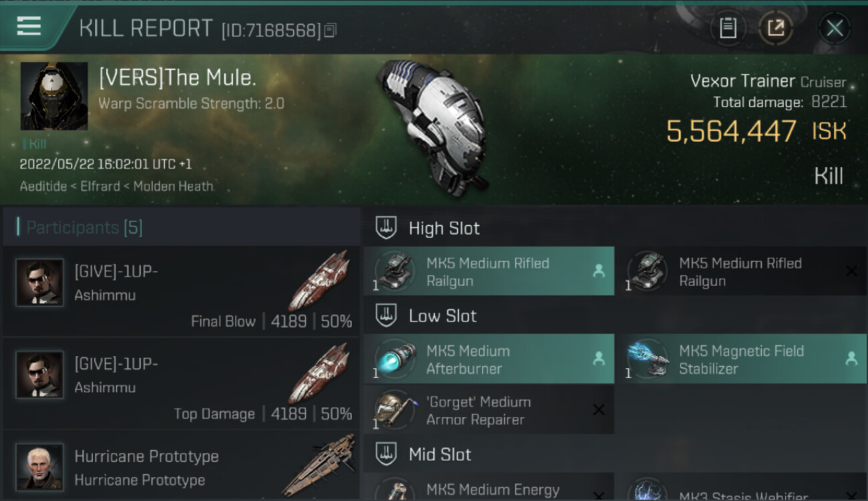
Task: Open the Aeditide location link
Action: click(43, 186)
